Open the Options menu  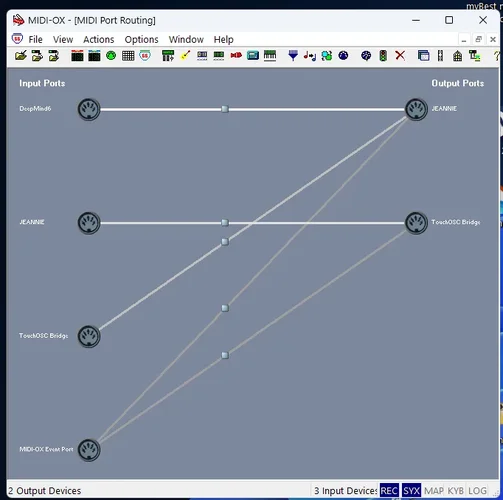141,40
